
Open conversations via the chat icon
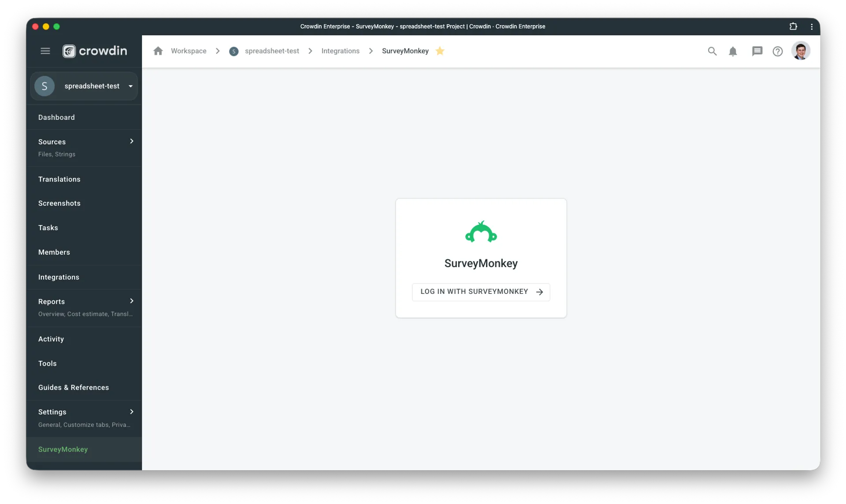(757, 51)
